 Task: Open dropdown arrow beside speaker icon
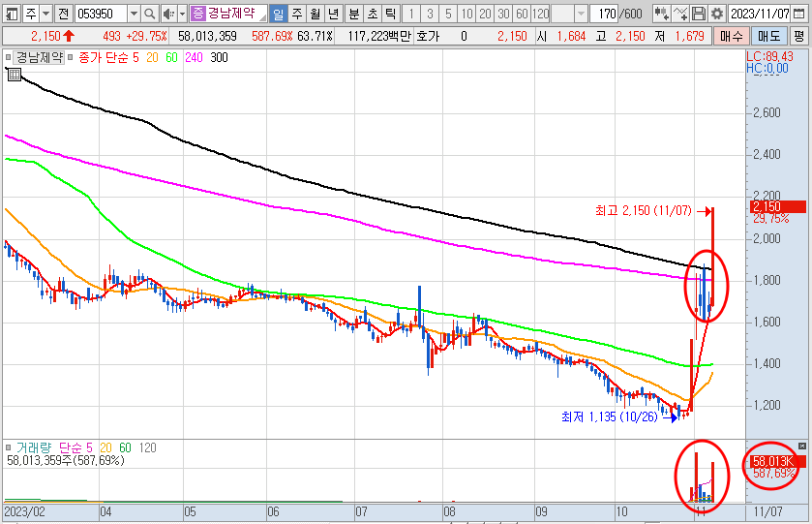[x=182, y=14]
